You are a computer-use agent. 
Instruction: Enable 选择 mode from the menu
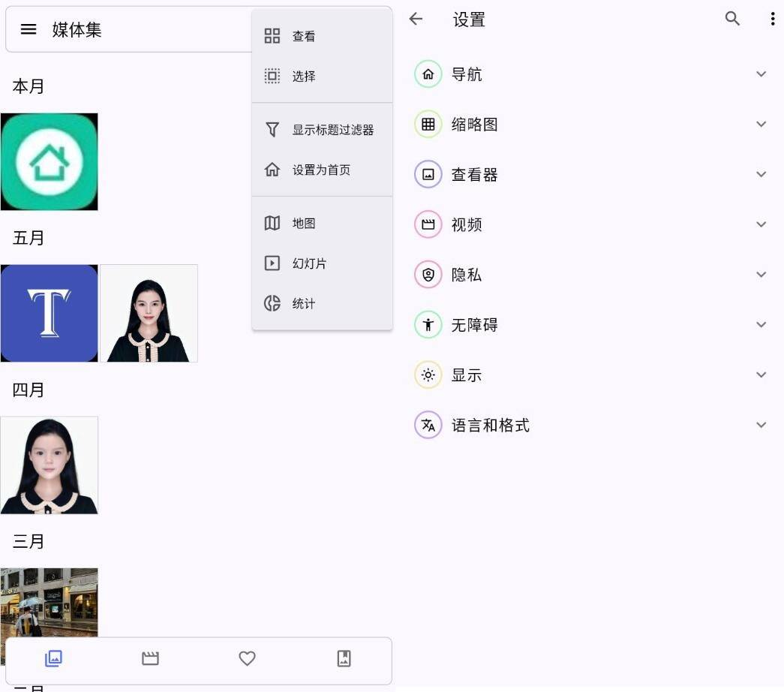tap(304, 75)
